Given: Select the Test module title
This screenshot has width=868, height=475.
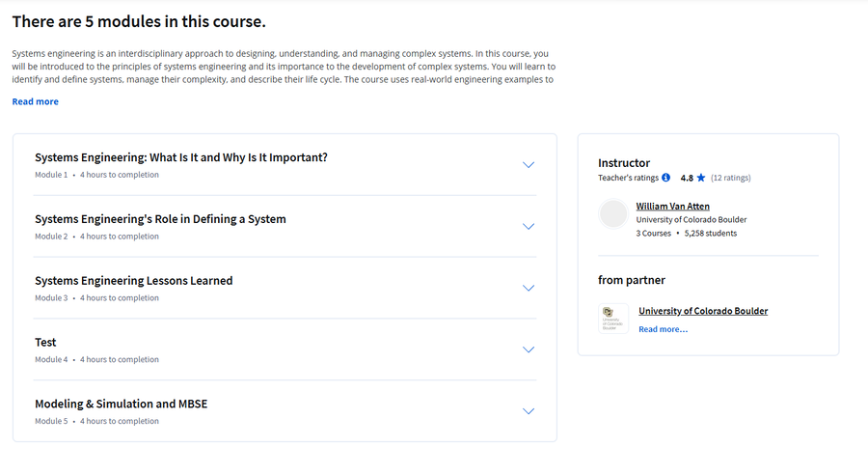Looking at the screenshot, I should point(45,342).
